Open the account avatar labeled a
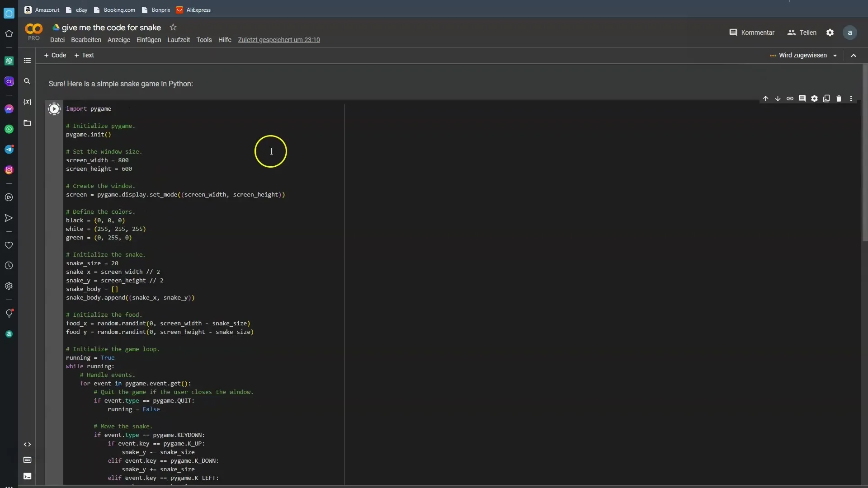 click(x=850, y=33)
